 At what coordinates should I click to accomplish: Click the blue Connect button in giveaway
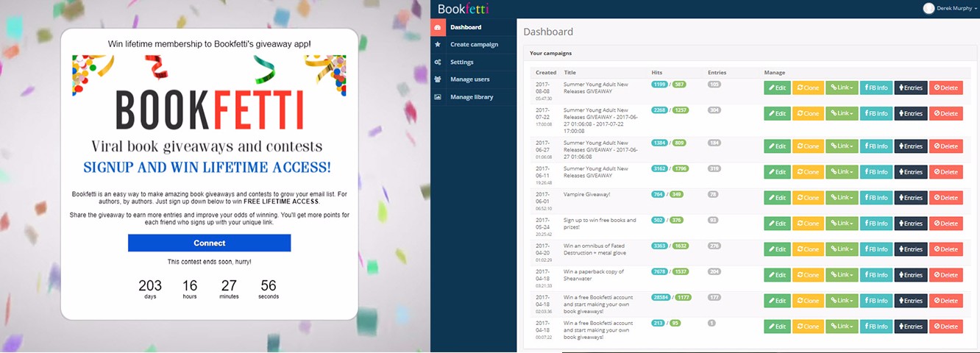210,243
